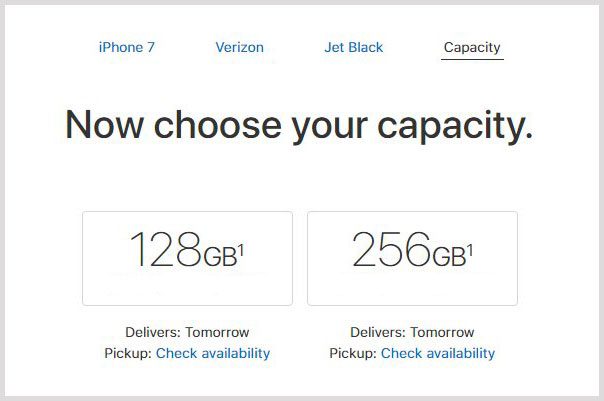Select the Capacity tab
604x401 pixels.
click(472, 47)
